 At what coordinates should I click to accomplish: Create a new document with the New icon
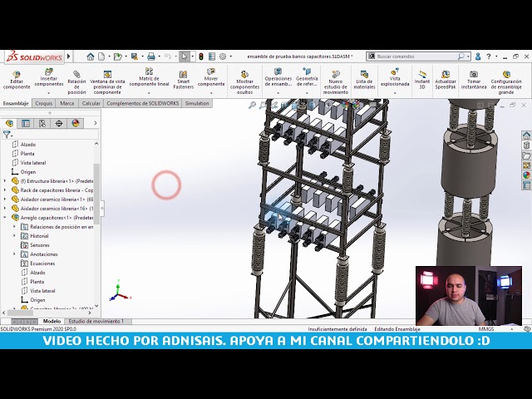pos(101,57)
